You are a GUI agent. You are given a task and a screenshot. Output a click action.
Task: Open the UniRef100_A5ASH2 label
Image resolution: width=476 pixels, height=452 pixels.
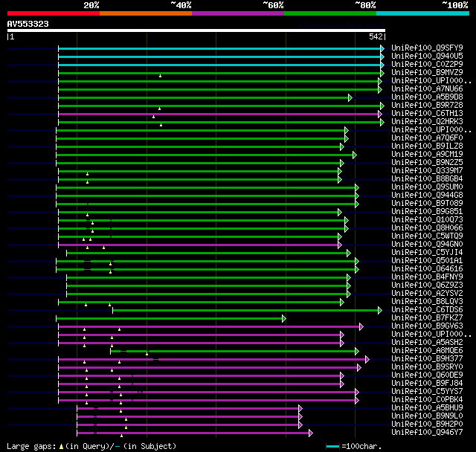(427, 343)
